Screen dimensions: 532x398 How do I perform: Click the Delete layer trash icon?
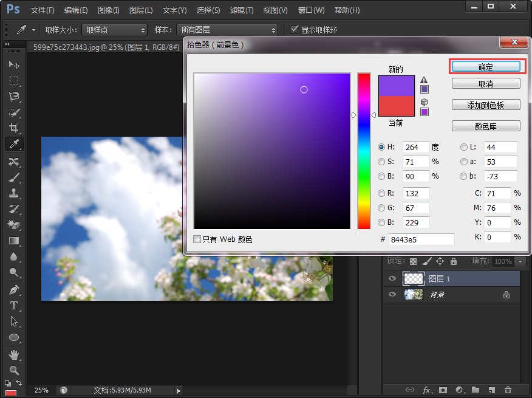coord(507,390)
